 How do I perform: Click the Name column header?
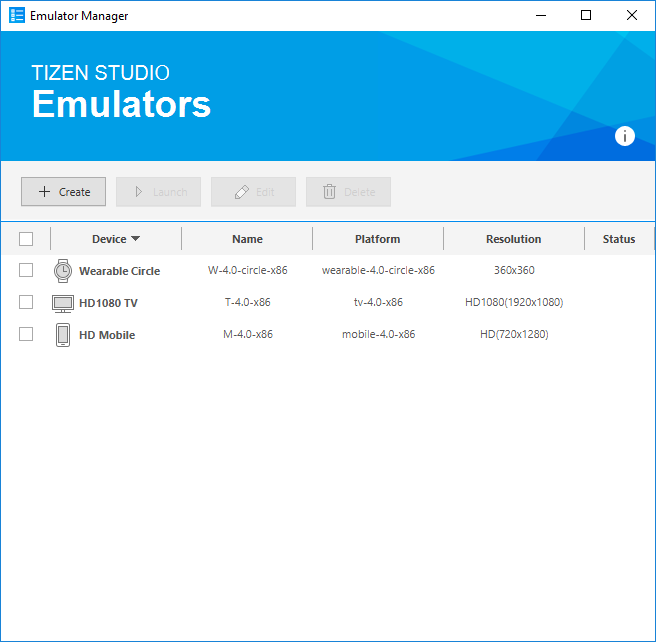(x=247, y=239)
